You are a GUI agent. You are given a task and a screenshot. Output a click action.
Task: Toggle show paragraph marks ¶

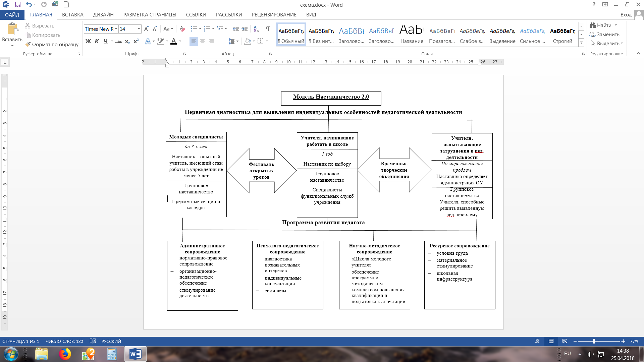268,29
